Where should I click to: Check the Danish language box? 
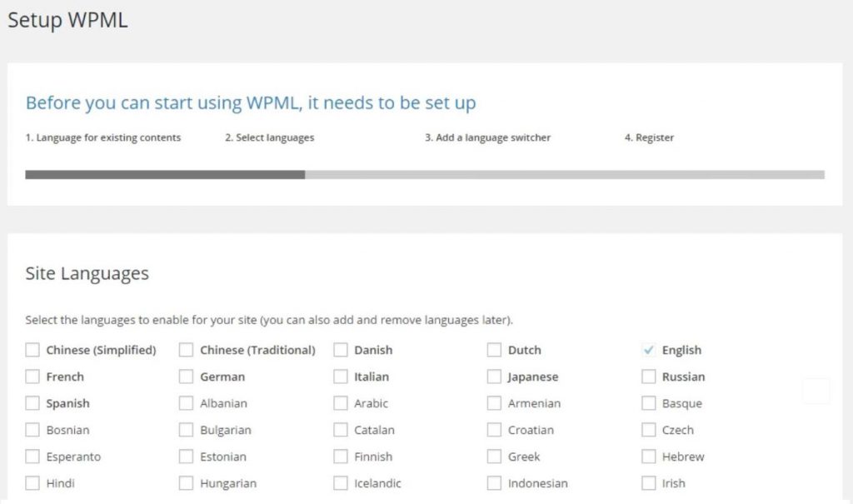click(x=340, y=350)
